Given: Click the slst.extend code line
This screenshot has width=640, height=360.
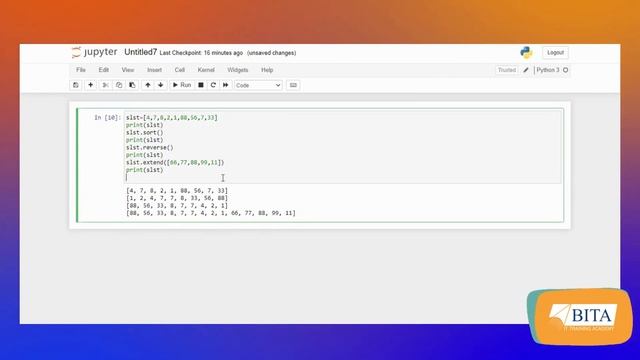Looking at the screenshot, I should point(175,162).
